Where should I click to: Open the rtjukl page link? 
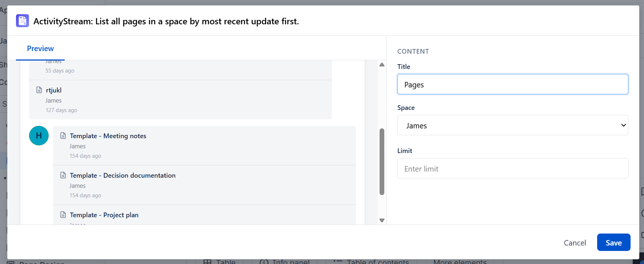[x=54, y=90]
